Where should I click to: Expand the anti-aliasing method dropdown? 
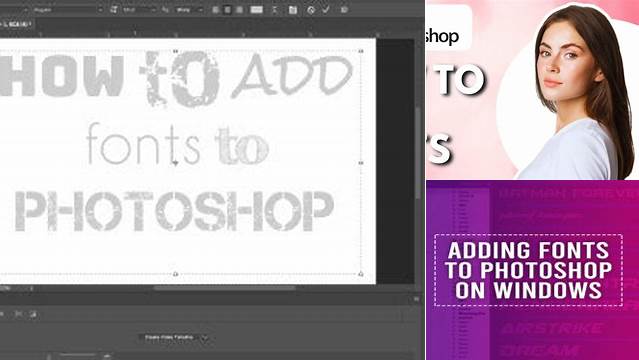pos(189,10)
